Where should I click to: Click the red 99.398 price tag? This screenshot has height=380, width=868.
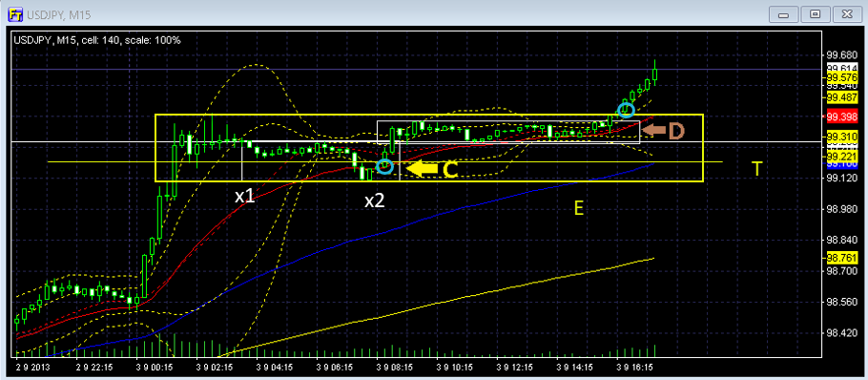pyautogui.click(x=841, y=117)
